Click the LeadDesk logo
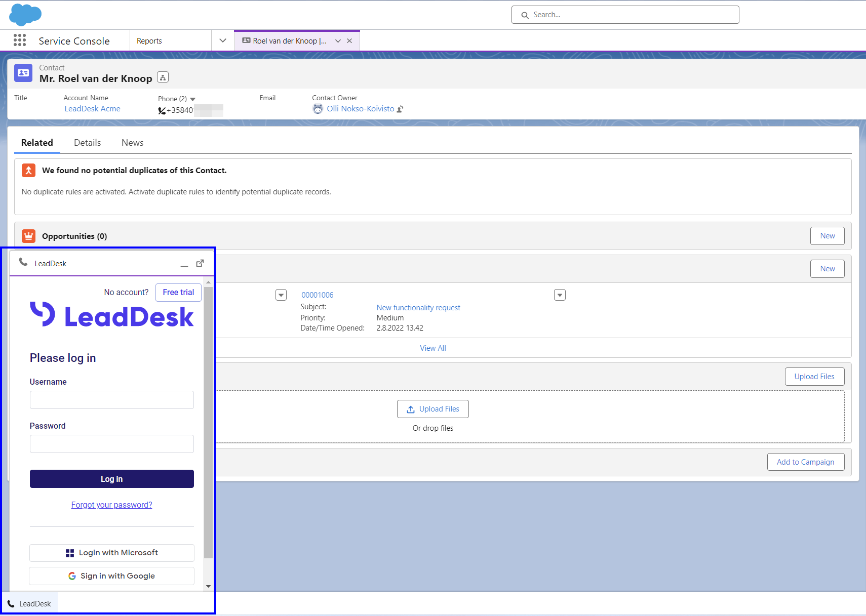Viewport: 866px width, 616px height. coord(111,315)
